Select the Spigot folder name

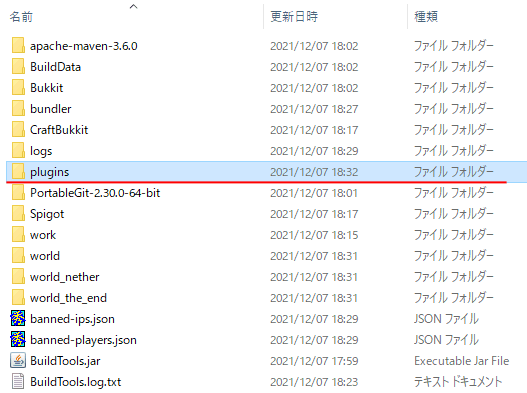(47, 214)
